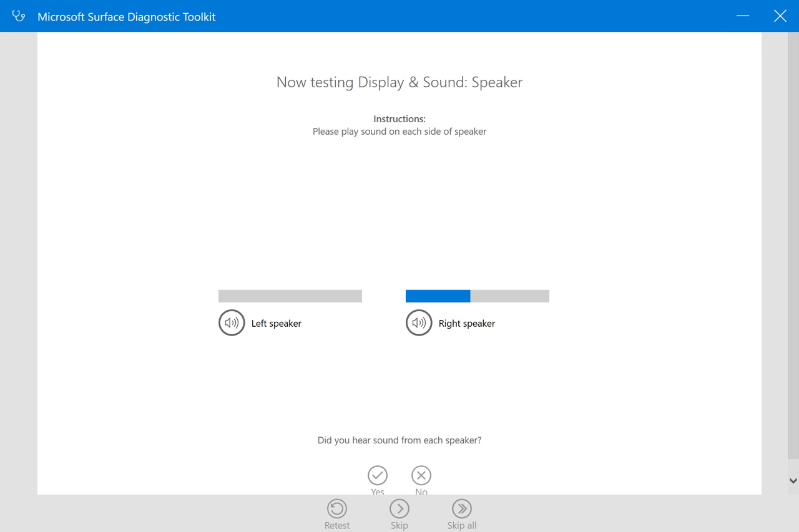
Task: Play sound on the Left speaker icon
Action: point(232,323)
